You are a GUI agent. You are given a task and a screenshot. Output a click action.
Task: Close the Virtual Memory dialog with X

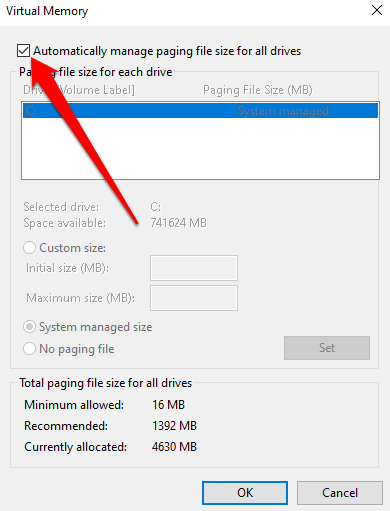pyautogui.click(x=377, y=10)
